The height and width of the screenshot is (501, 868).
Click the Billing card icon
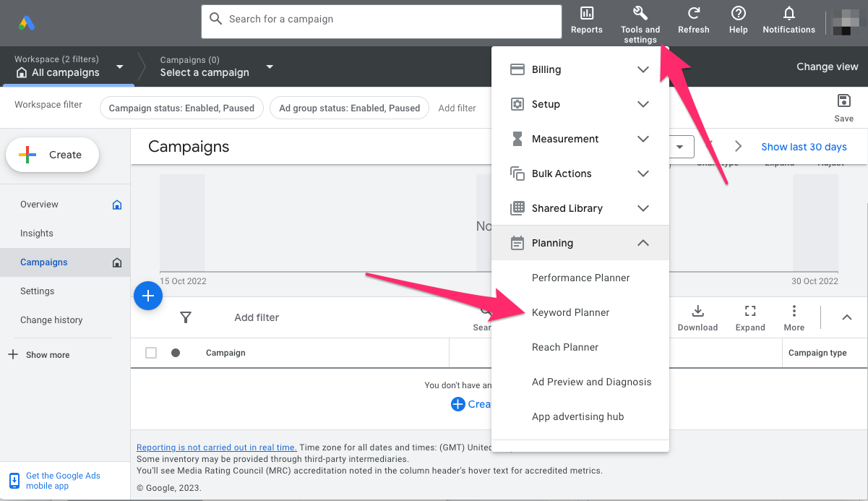pyautogui.click(x=517, y=69)
